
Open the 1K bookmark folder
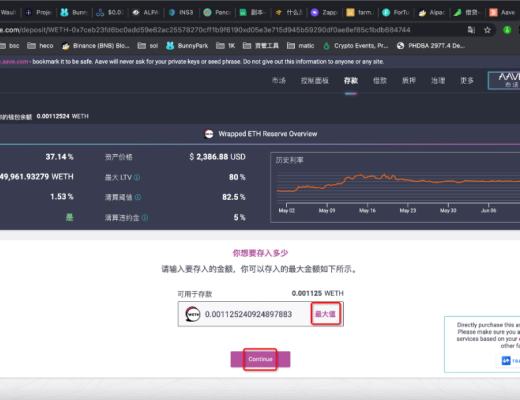pos(226,46)
